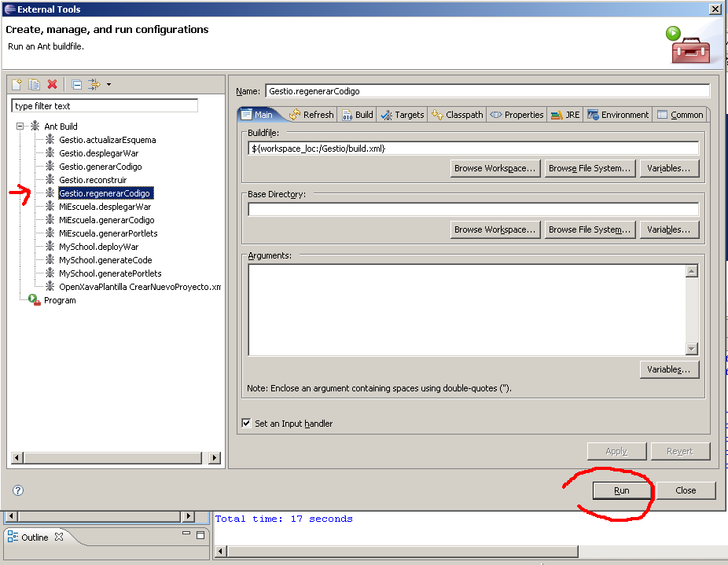Select MiEscuela.desplegarWar configuration
The height and width of the screenshot is (565, 728).
105,207
